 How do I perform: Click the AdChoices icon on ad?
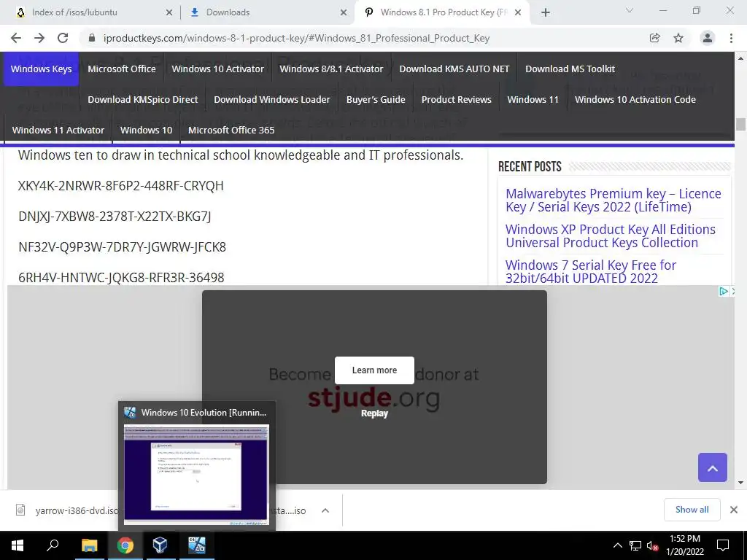(x=723, y=292)
